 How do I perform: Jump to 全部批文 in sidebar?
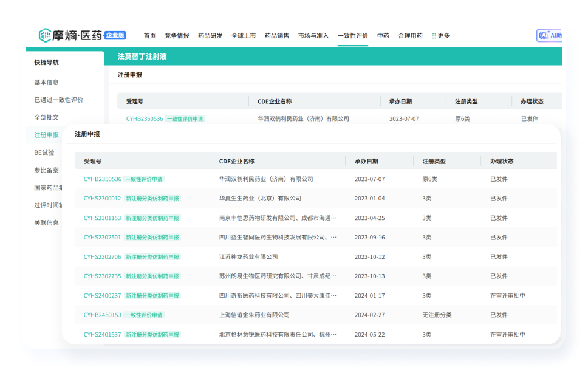click(47, 117)
